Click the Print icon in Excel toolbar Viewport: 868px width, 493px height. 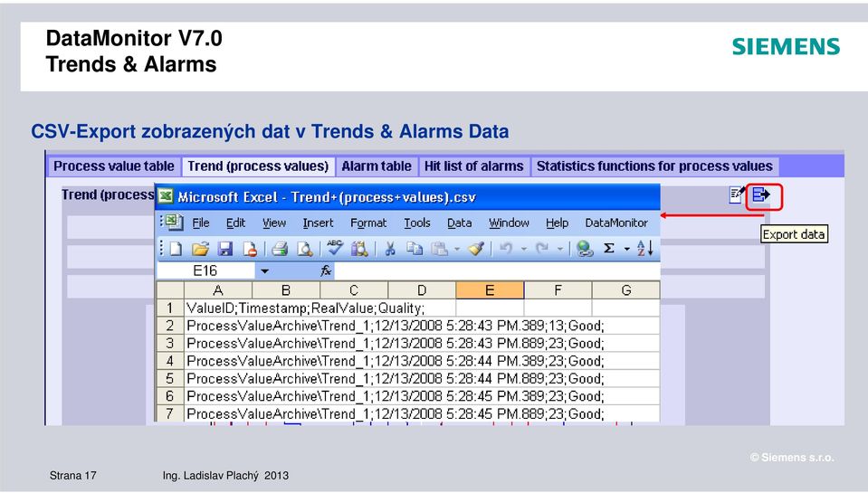pyautogui.click(x=280, y=249)
